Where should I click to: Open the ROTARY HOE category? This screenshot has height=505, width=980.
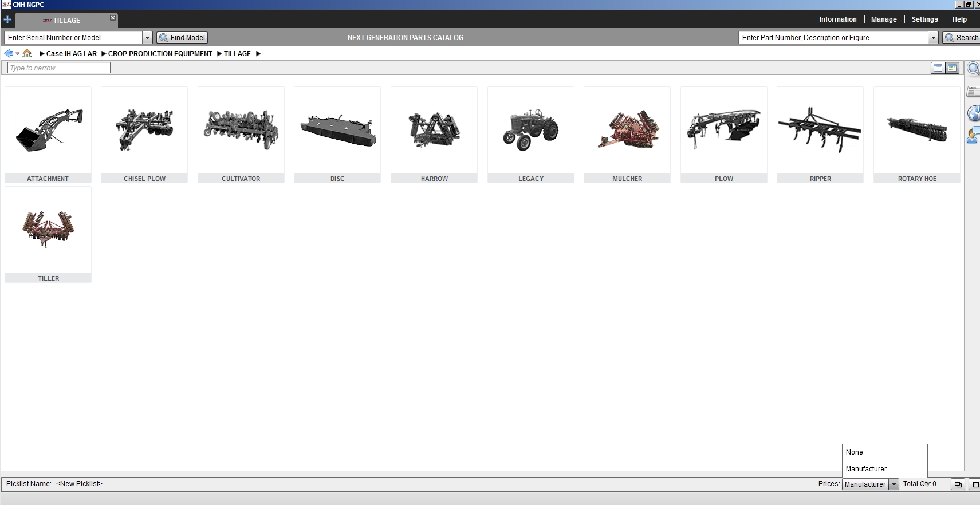tap(917, 135)
